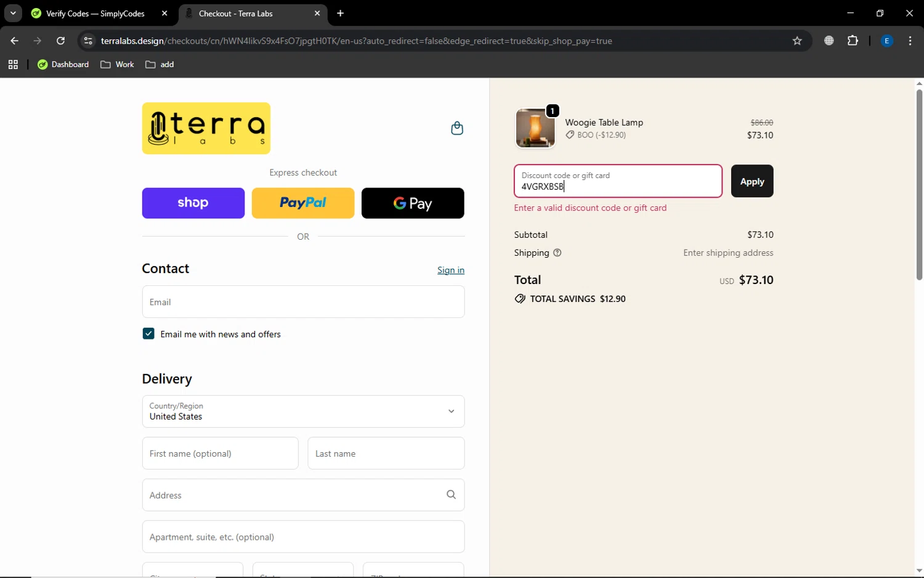Image resolution: width=924 pixels, height=578 pixels.
Task: Pay with the Google Pay button
Action: (413, 203)
